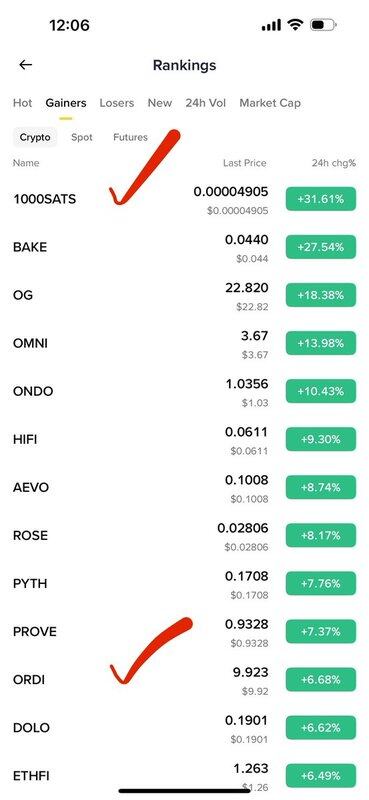Sort by Name column header

(x=26, y=163)
